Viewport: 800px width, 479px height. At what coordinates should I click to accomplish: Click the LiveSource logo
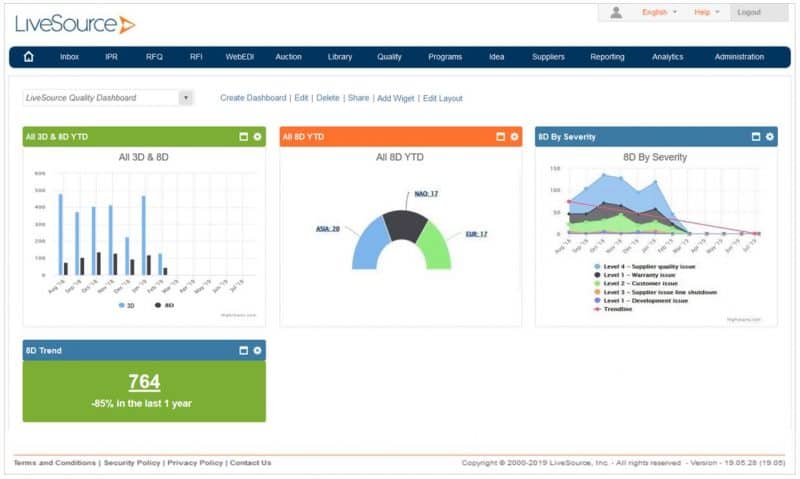point(75,24)
